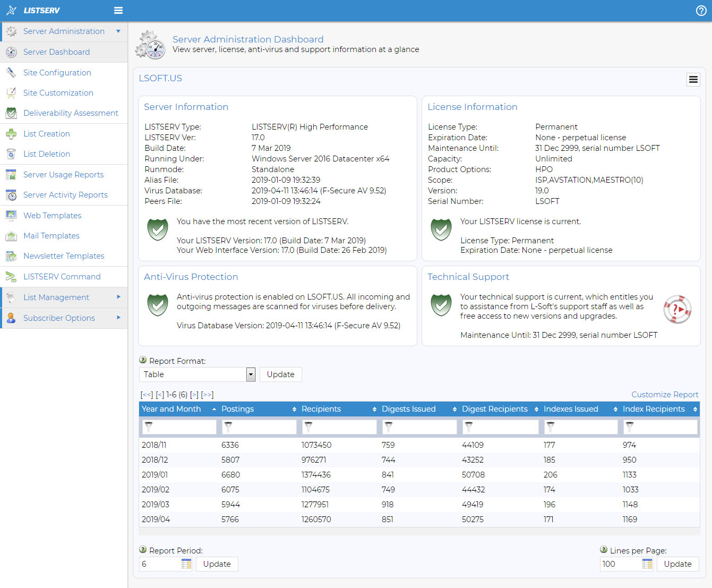The image size is (712, 588).
Task: Click the Server Activity Reports clock icon
Action: [x=11, y=195]
